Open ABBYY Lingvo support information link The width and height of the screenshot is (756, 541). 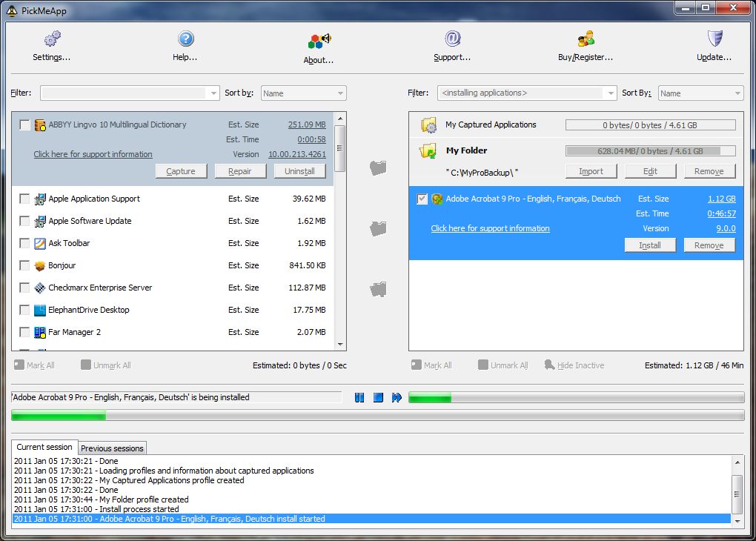93,154
